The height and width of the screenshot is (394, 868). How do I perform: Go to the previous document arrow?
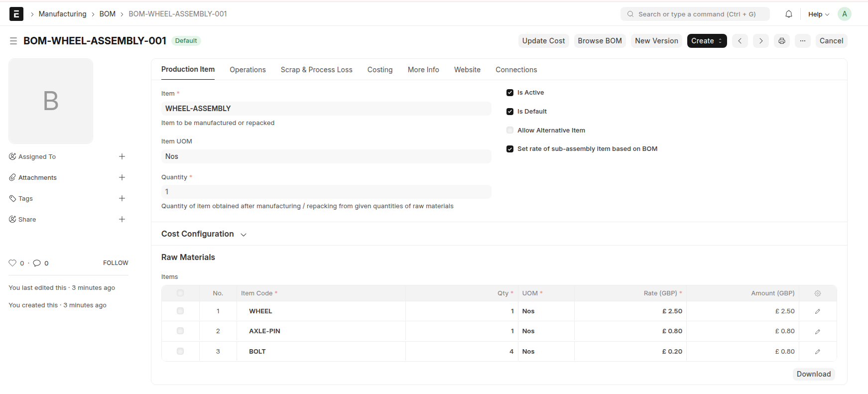pyautogui.click(x=740, y=41)
